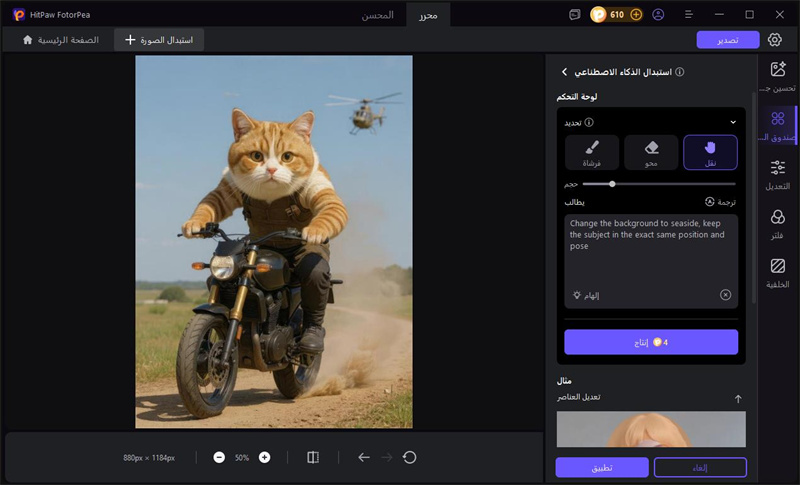
Task: Undo with the left arrow icon
Action: (364, 457)
